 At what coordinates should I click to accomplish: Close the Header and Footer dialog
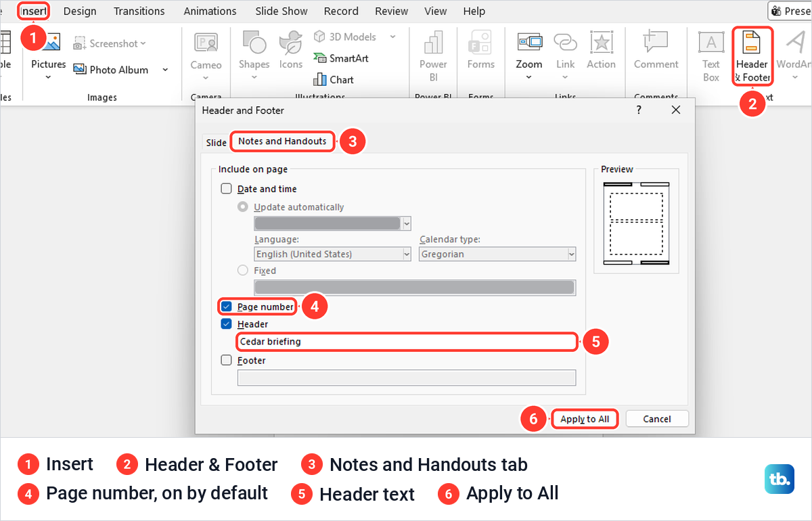tap(675, 110)
